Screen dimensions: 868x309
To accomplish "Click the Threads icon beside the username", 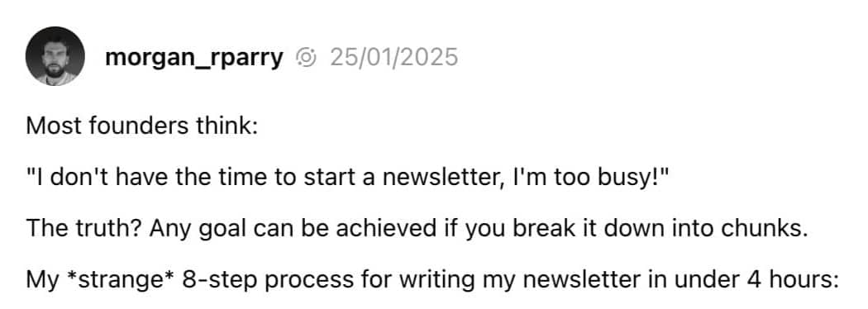I will point(306,57).
